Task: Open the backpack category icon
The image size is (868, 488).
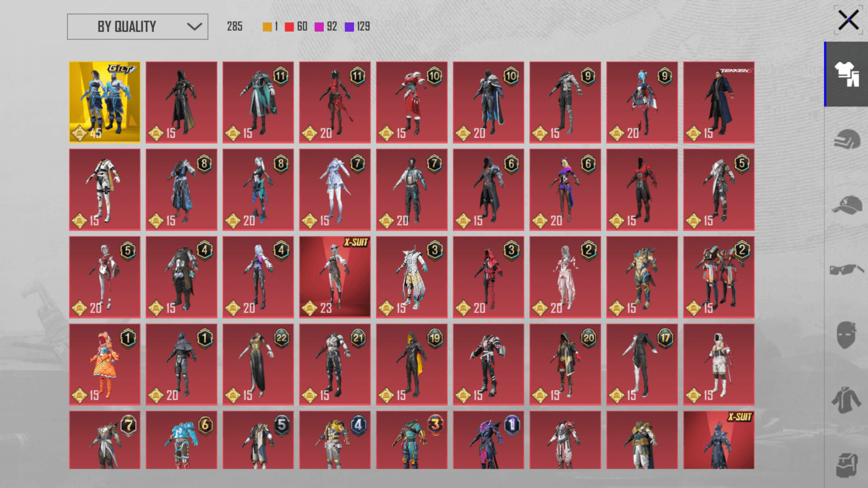Action: (846, 464)
